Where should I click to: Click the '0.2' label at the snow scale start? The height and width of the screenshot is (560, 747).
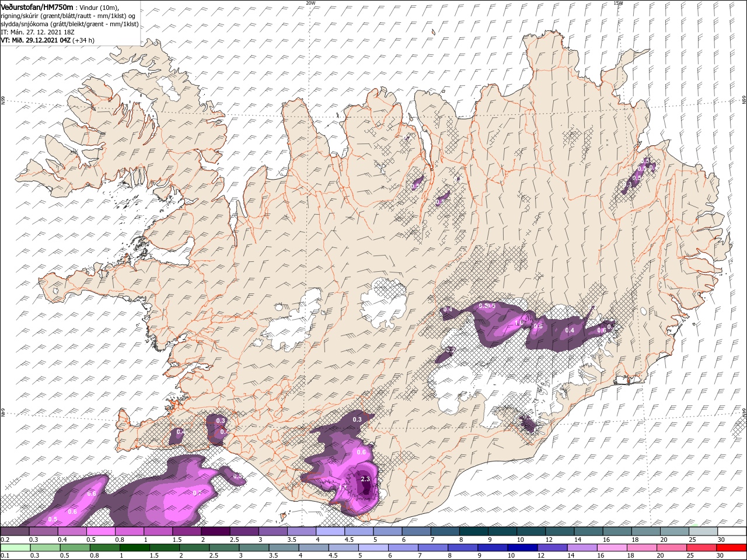click(x=4, y=540)
